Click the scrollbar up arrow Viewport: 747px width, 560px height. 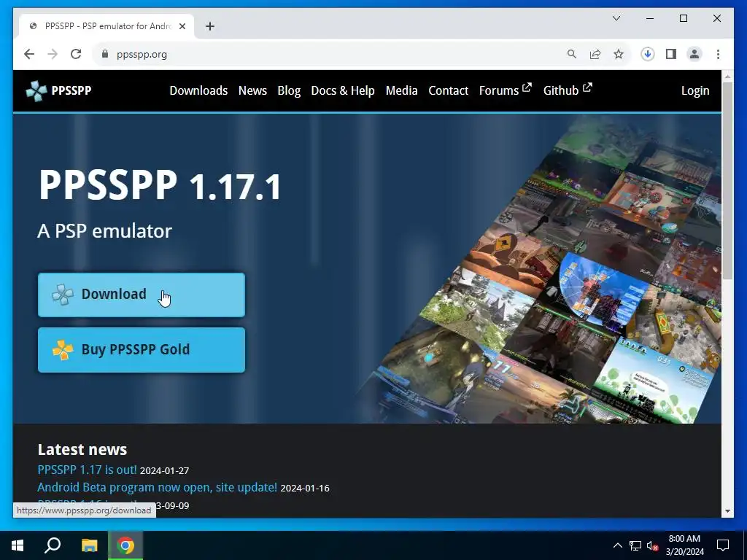(727, 76)
